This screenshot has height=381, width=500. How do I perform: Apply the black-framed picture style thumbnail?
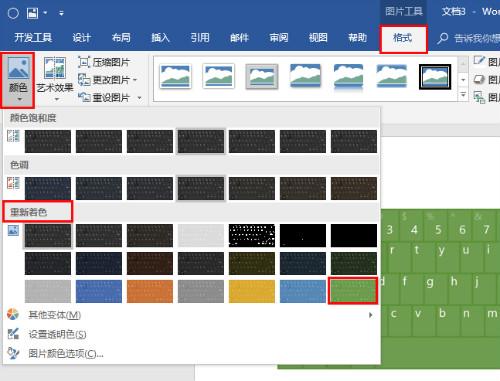435,77
